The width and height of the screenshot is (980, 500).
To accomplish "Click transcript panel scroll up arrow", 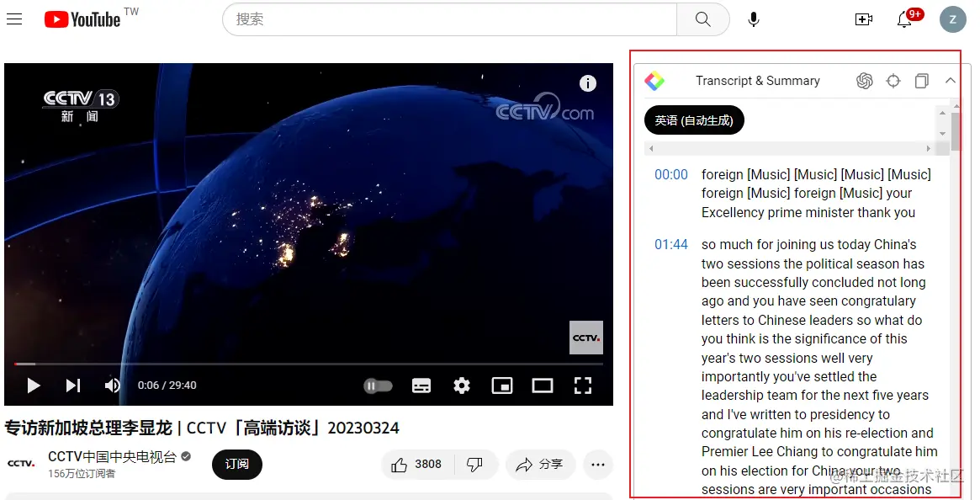I will coord(942,113).
